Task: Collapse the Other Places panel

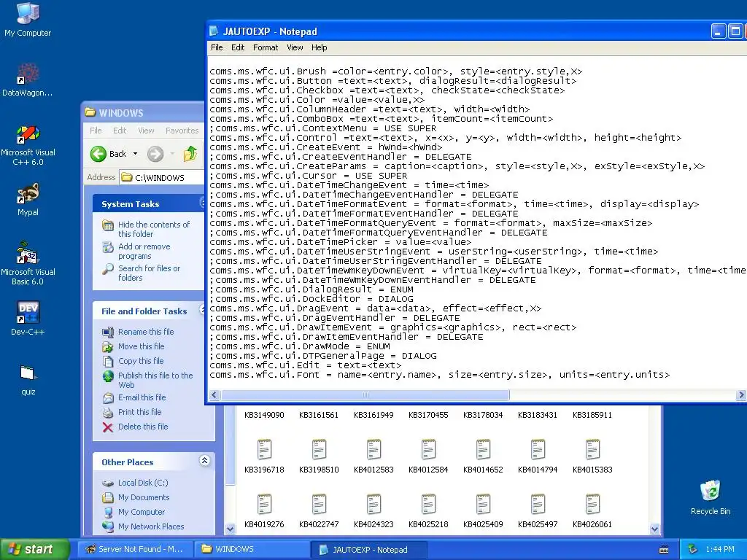Action: tap(204, 461)
